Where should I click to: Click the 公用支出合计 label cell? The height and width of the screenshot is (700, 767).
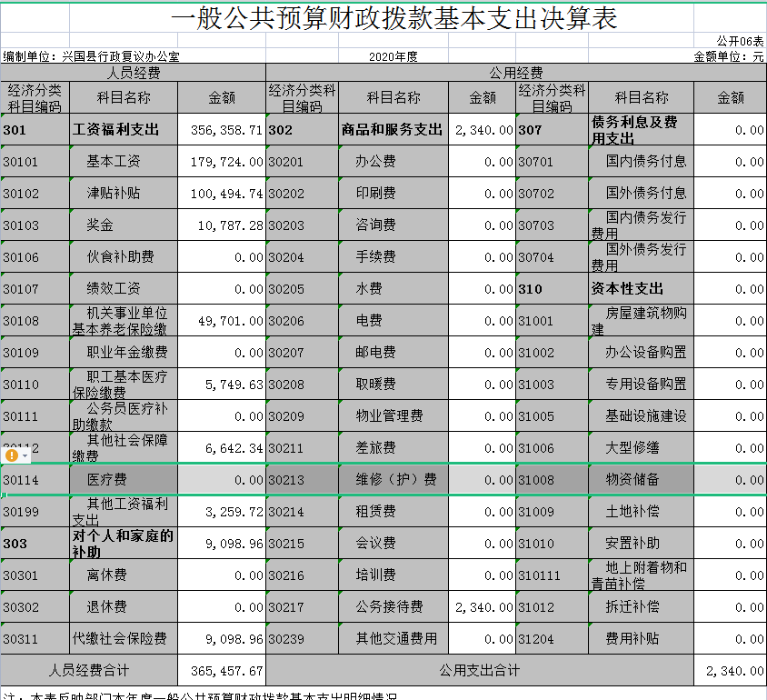click(480, 671)
